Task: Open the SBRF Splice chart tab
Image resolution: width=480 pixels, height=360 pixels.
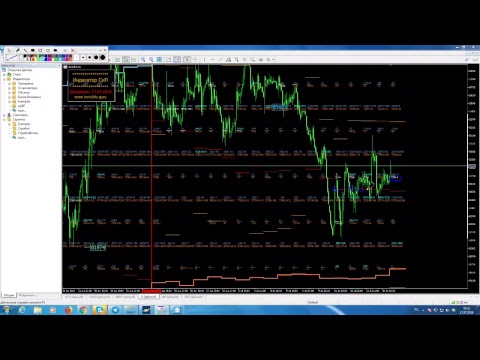Action: 126,297
